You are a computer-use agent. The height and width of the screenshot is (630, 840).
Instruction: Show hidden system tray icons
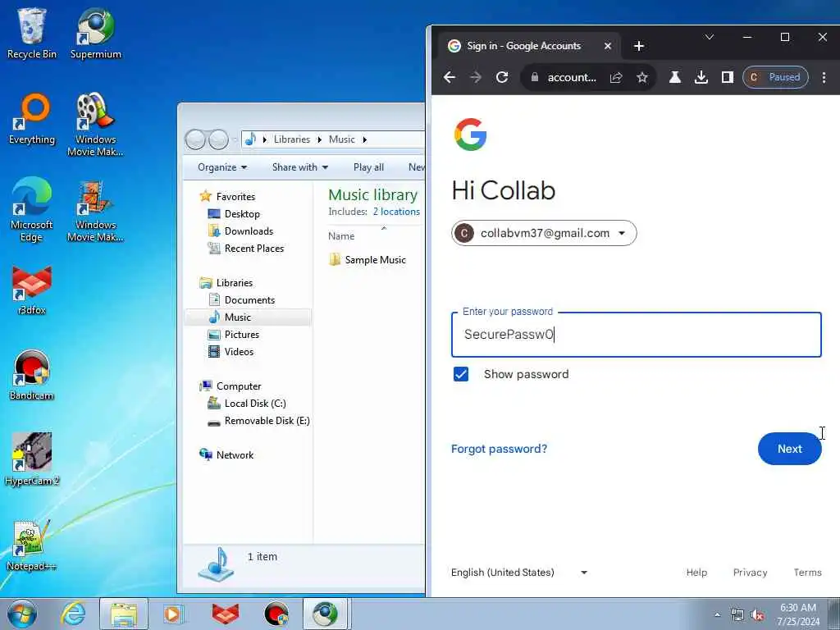pyautogui.click(x=717, y=615)
